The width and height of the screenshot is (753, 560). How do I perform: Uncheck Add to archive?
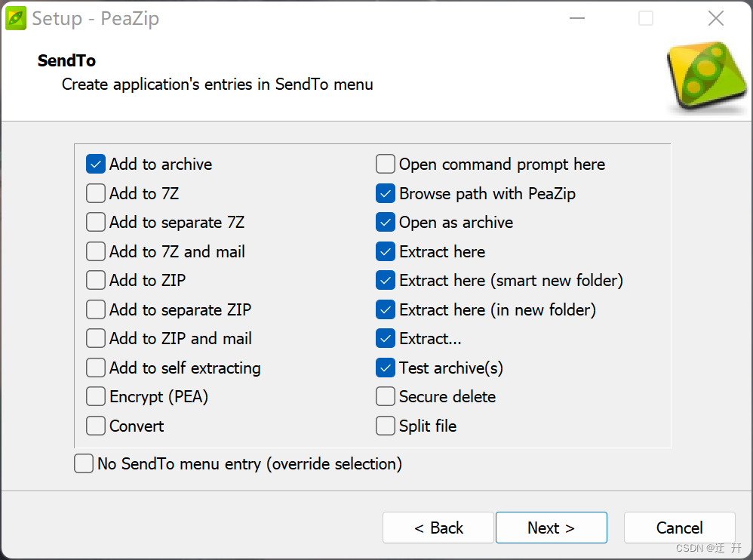95,164
